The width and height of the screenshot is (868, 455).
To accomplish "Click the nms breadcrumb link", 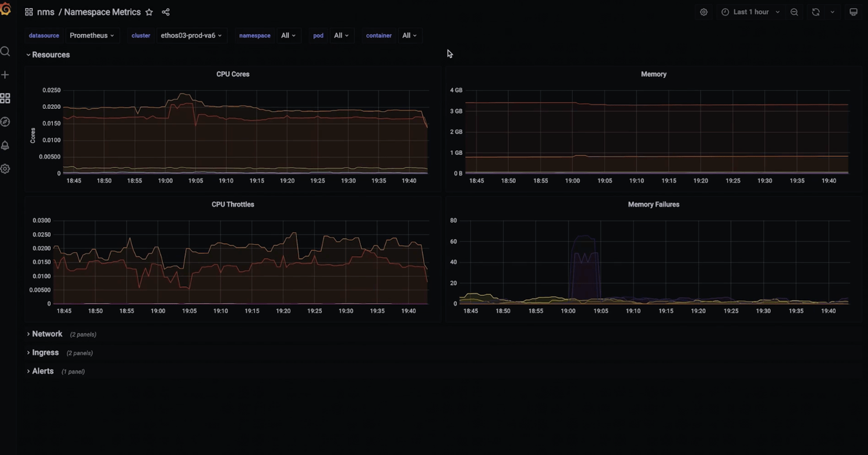I will tap(45, 12).
